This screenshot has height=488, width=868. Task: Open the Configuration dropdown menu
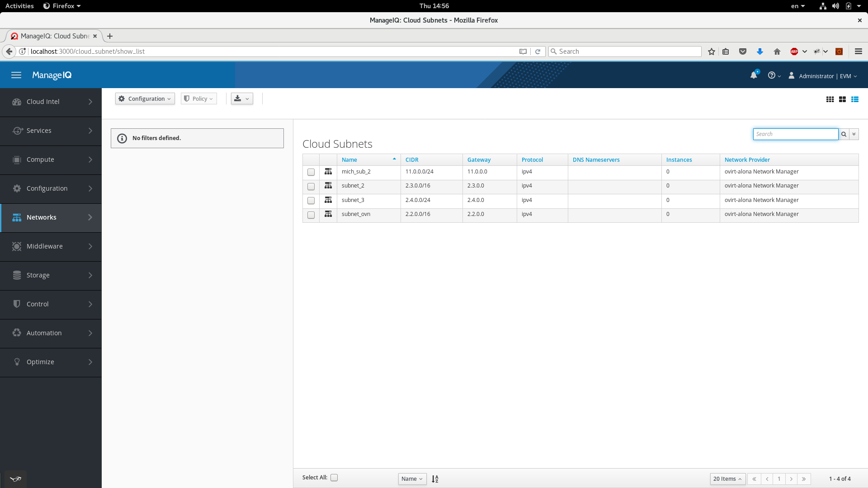tap(145, 99)
